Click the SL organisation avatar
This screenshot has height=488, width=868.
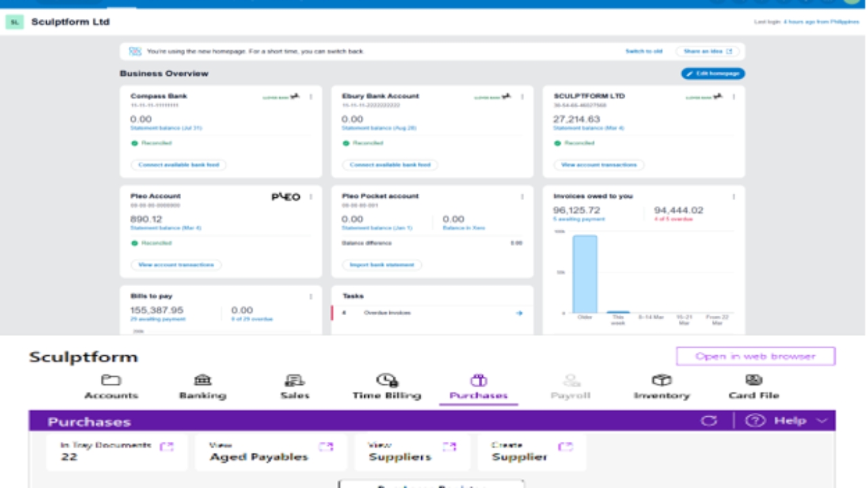coord(15,22)
